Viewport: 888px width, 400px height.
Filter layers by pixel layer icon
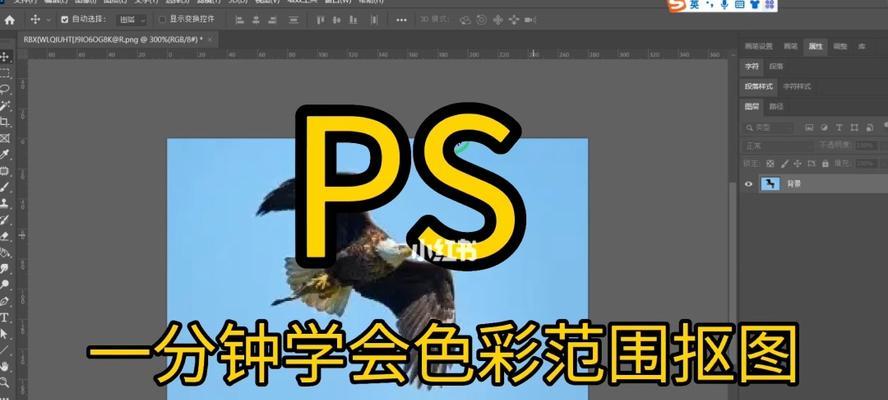(809, 127)
